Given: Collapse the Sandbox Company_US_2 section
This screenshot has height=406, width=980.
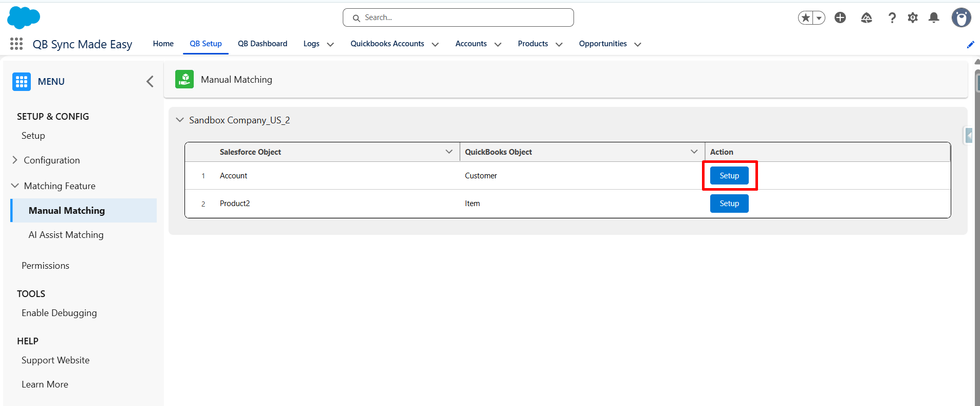Looking at the screenshot, I should pos(180,120).
